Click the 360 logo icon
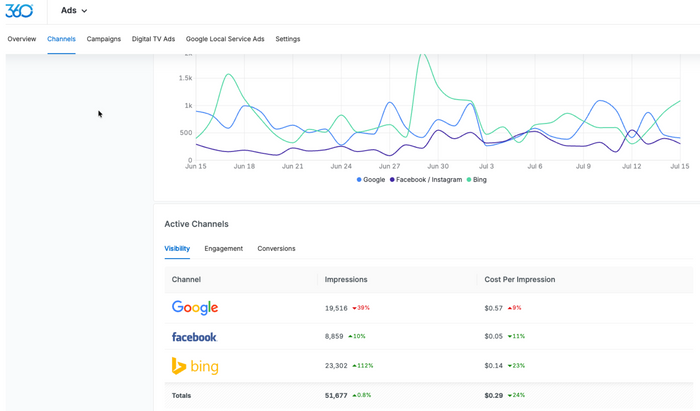Image resolution: width=700 pixels, height=411 pixels. pos(19,11)
